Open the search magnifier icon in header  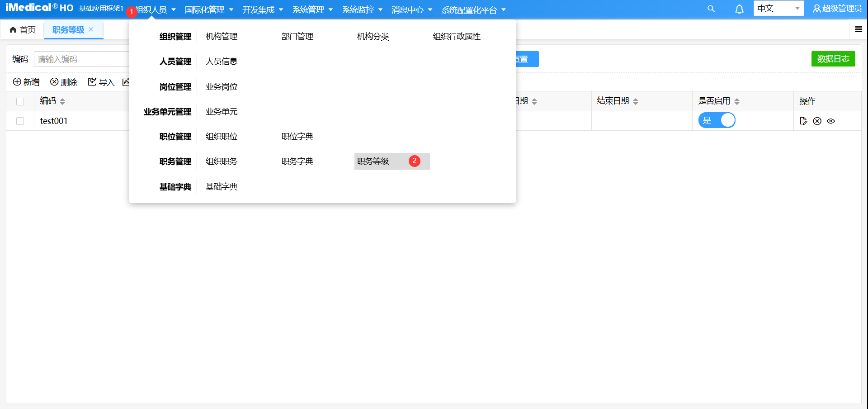[x=711, y=9]
